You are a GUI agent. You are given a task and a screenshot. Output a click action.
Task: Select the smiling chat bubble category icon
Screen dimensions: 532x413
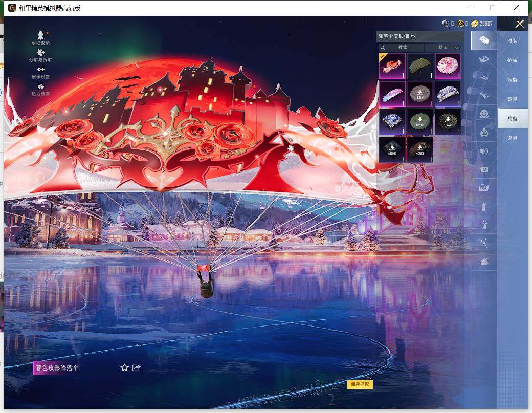coord(484,169)
